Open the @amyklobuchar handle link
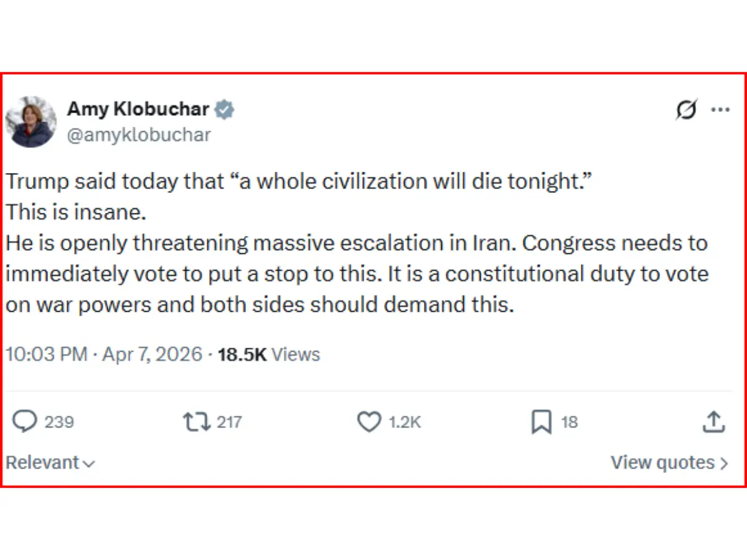The image size is (747, 560). [139, 135]
